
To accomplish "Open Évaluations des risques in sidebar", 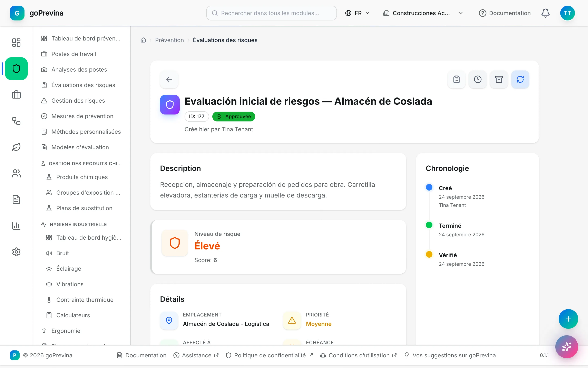I will tap(82, 85).
